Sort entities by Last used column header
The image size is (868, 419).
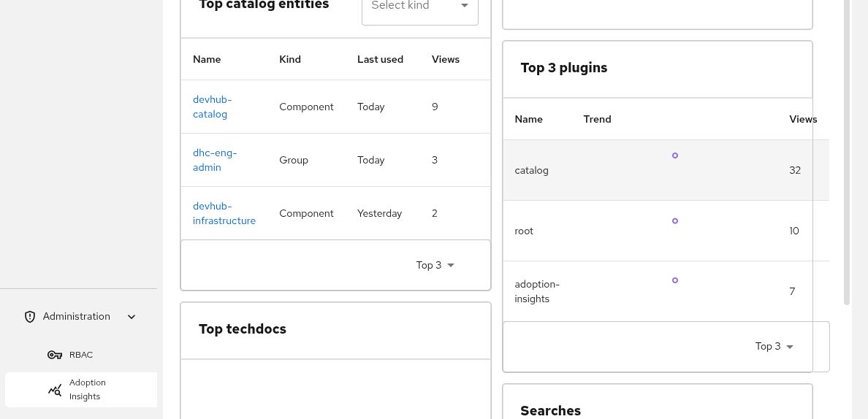click(380, 59)
